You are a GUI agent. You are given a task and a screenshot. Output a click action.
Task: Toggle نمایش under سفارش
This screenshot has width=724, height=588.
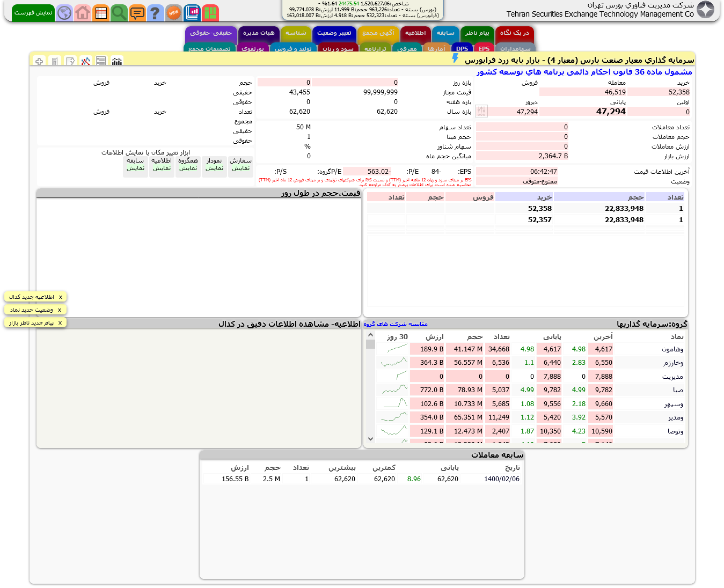coord(240,168)
